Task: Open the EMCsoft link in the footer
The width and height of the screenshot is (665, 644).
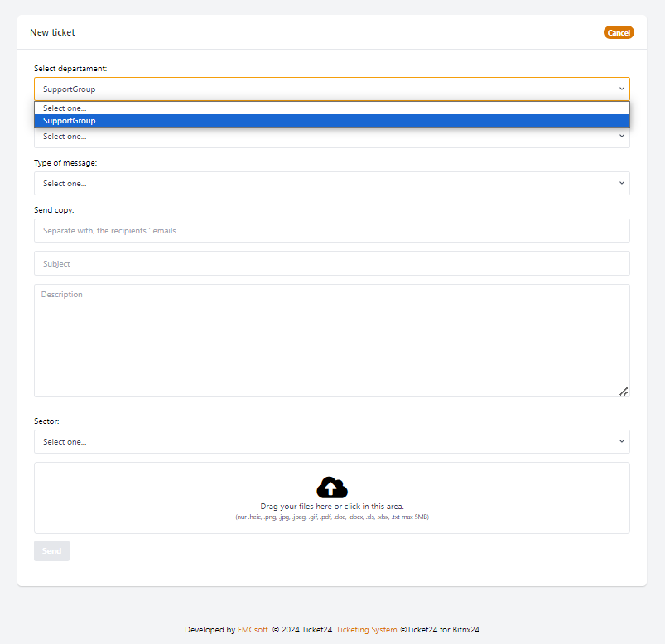Action: (252, 630)
